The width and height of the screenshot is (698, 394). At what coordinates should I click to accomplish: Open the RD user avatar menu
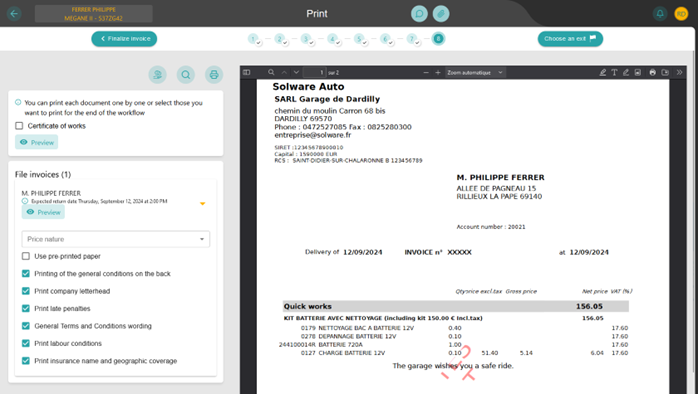681,14
